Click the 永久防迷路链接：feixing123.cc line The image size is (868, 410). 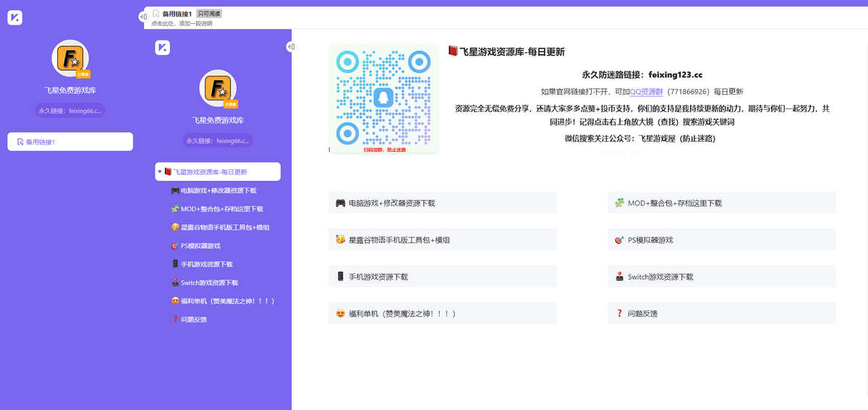click(642, 74)
